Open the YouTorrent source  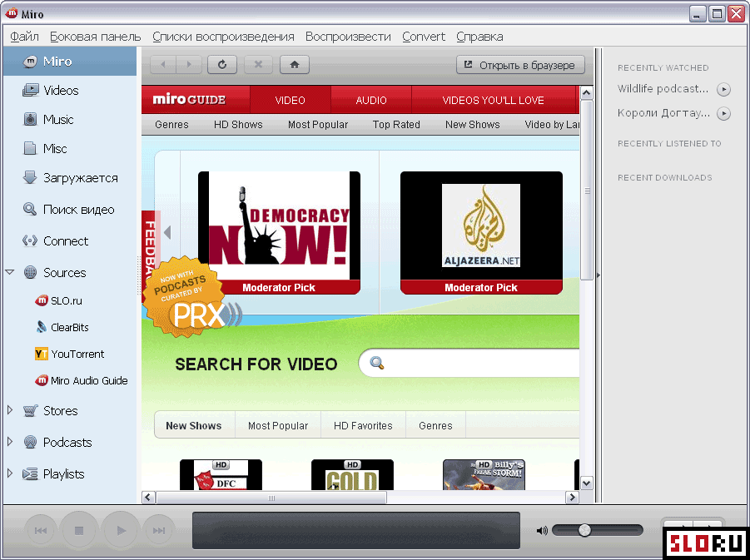point(69,354)
